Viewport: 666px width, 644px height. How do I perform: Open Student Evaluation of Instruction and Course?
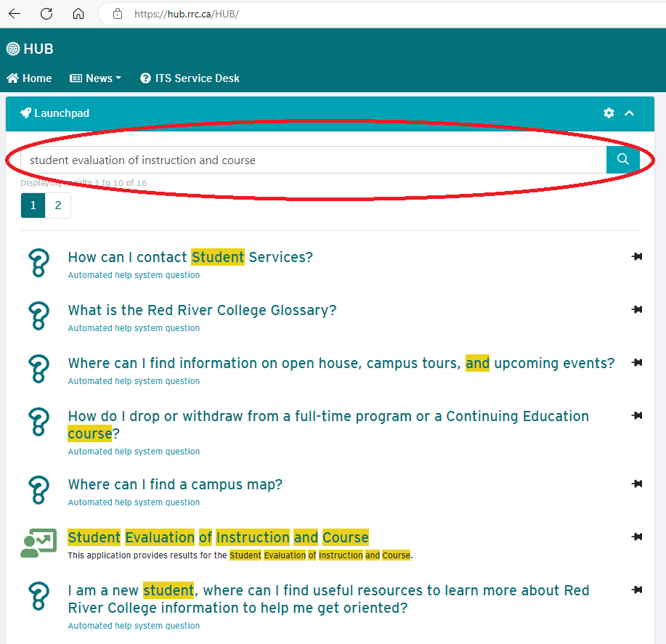(x=218, y=538)
